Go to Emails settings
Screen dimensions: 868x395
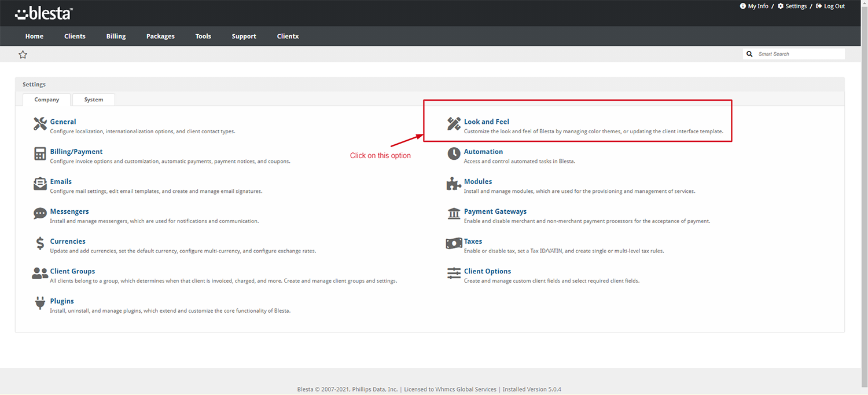[61, 181]
